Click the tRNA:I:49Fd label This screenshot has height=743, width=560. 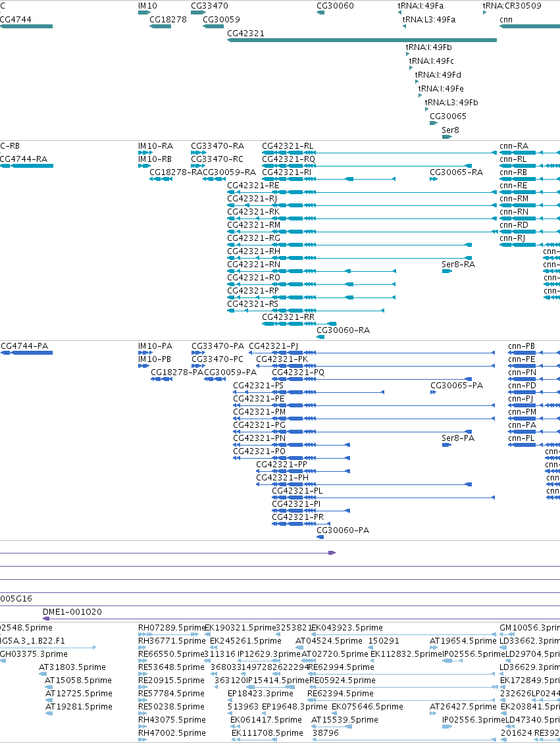click(x=438, y=74)
